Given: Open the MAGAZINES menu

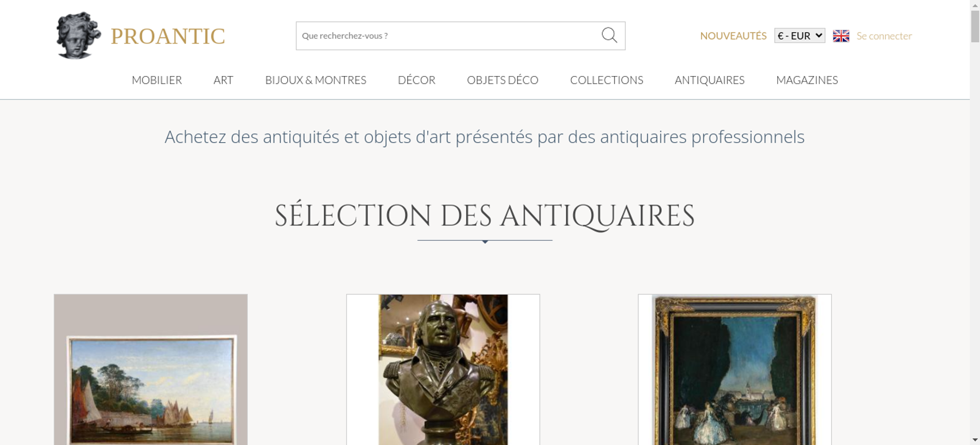Looking at the screenshot, I should pos(807,80).
